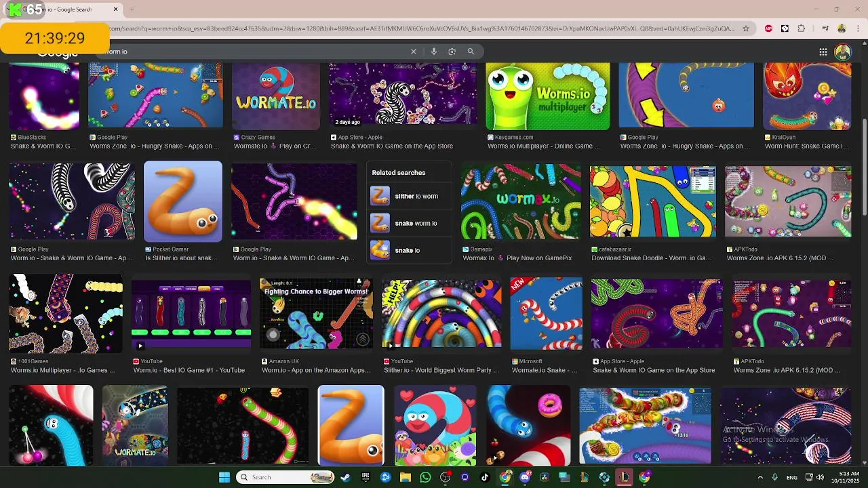Open the Google apps grid
Screen dimensions: 868x488
(x=823, y=52)
